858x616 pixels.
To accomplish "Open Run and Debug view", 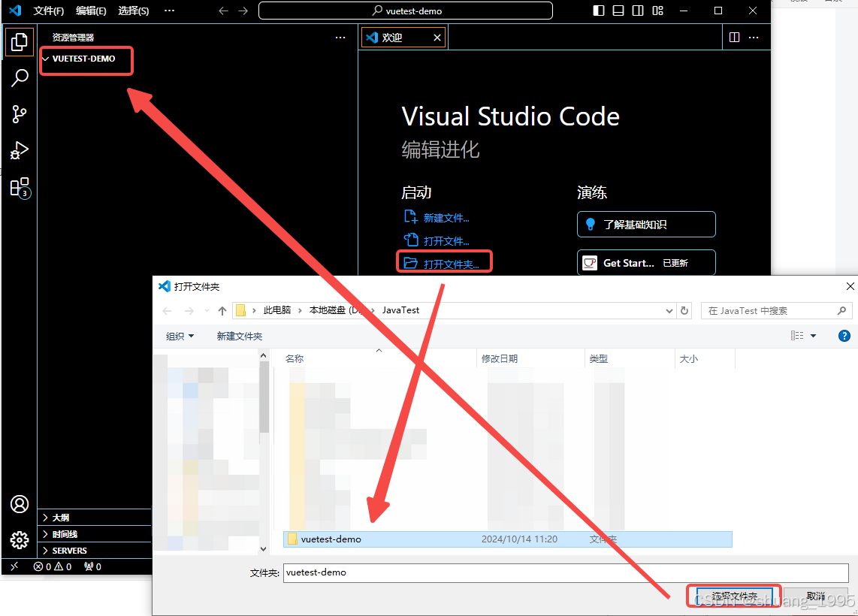I will (19, 150).
